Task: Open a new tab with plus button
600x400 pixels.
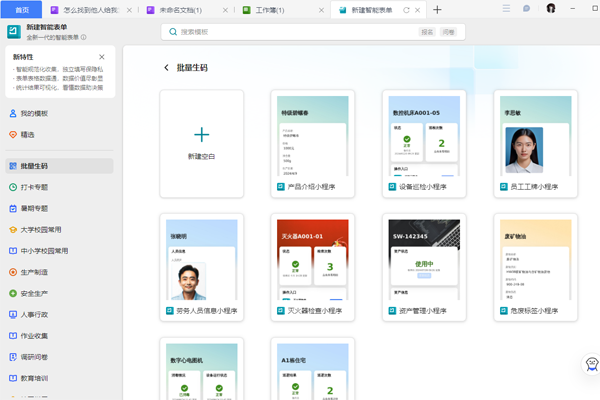Action: 437,9
